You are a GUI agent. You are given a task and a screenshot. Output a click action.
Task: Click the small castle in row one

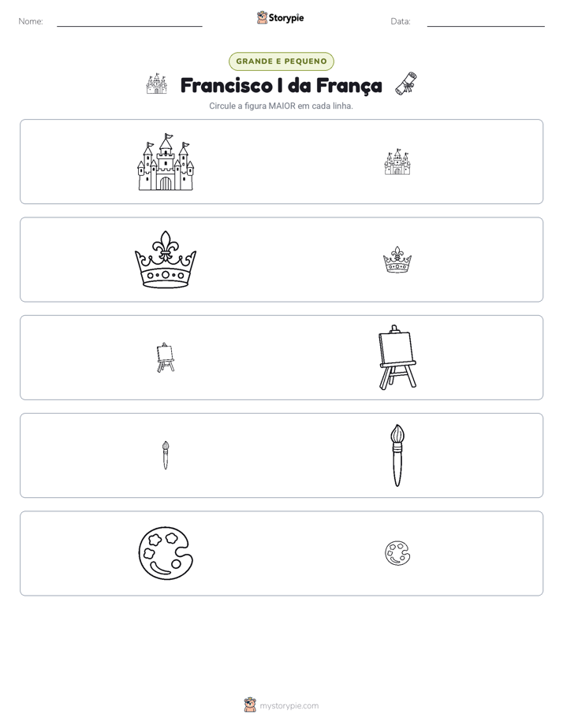pos(397,162)
